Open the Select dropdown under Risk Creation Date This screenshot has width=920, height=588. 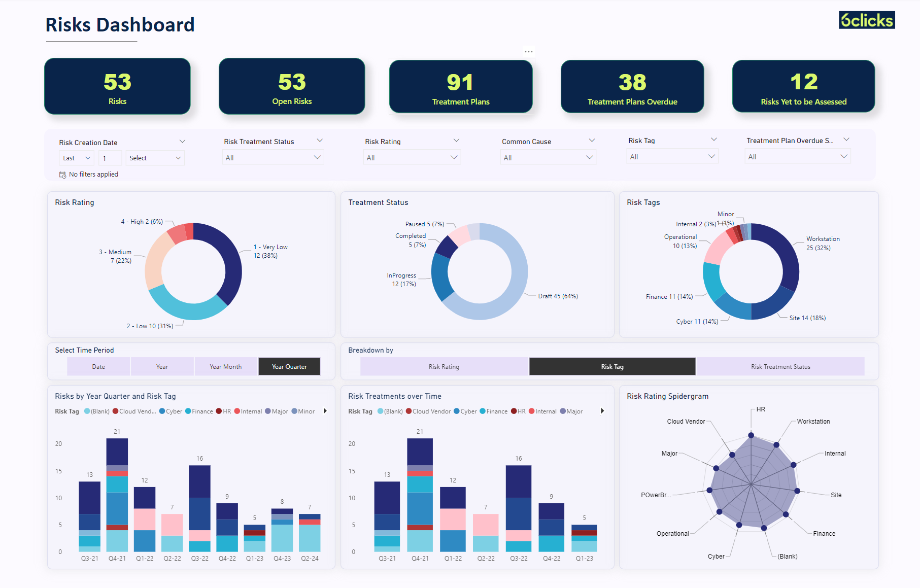click(155, 158)
